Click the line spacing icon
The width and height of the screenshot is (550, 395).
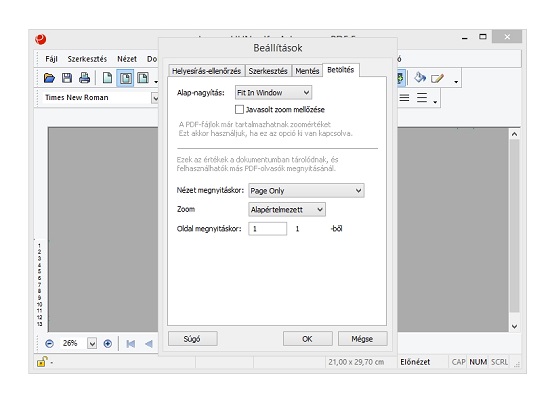422,98
